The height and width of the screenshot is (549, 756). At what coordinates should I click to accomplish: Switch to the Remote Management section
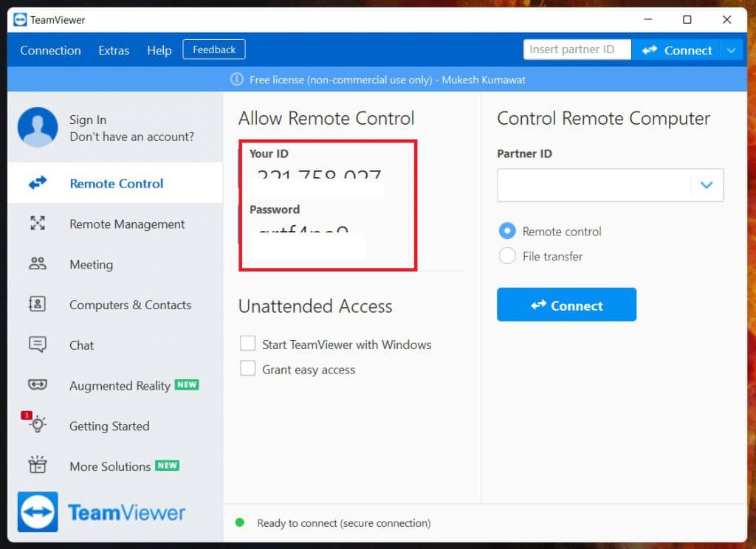click(115, 224)
